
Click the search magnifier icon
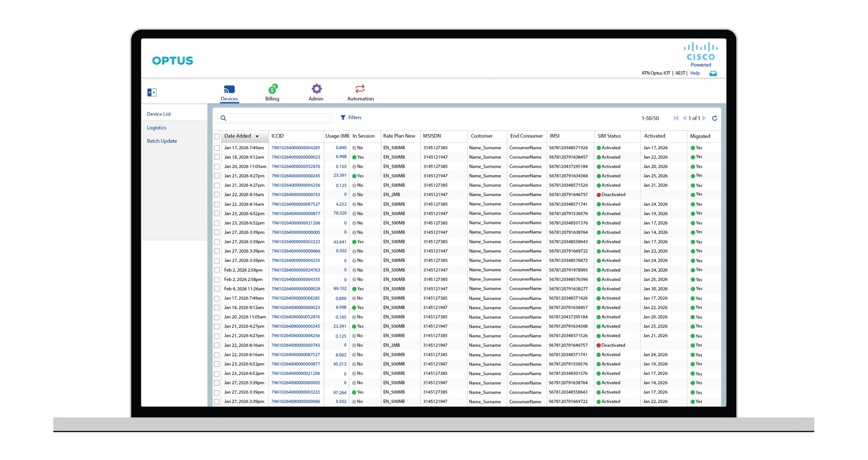point(223,118)
